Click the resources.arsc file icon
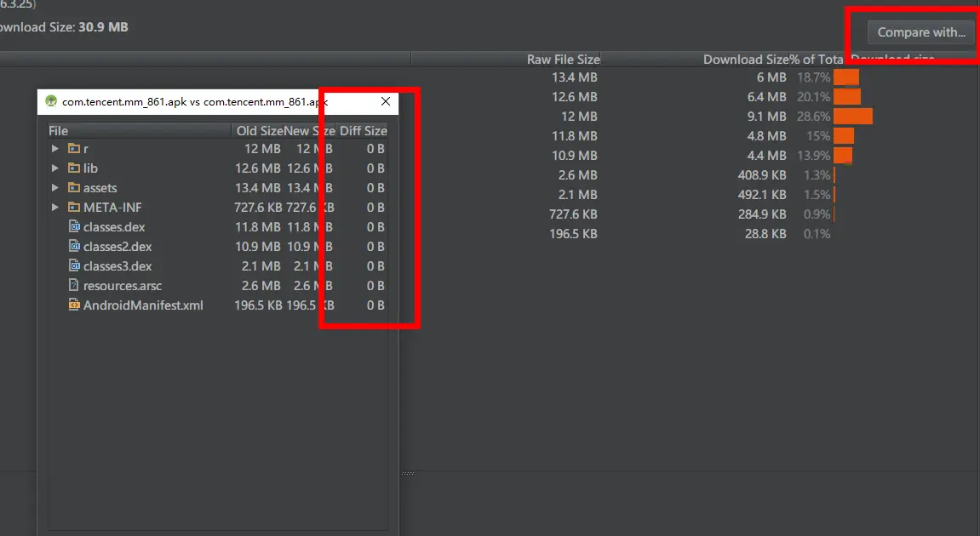The image size is (980, 536). (x=74, y=285)
